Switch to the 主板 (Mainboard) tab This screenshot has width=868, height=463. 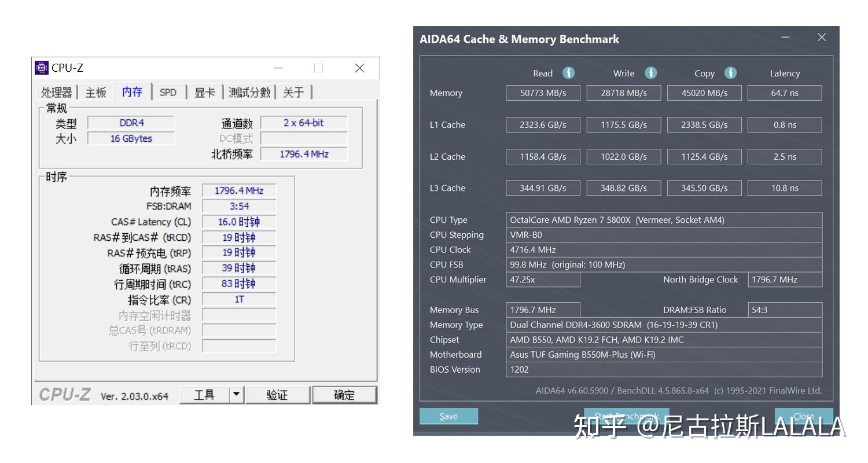(x=95, y=91)
